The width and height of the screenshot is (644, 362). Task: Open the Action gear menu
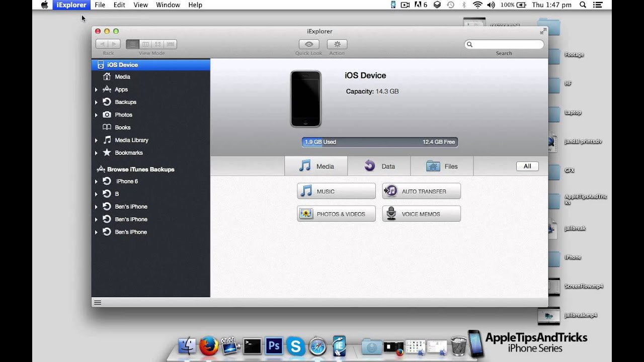[x=337, y=44]
